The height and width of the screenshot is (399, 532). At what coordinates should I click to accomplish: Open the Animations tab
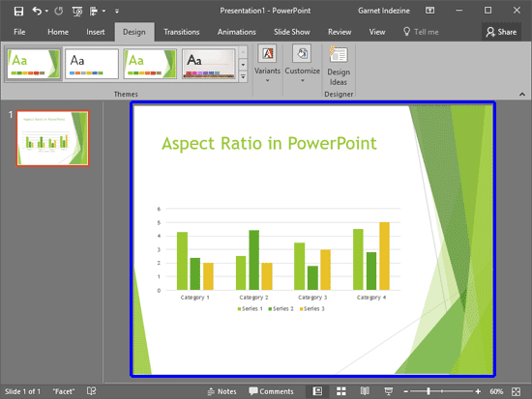237,32
